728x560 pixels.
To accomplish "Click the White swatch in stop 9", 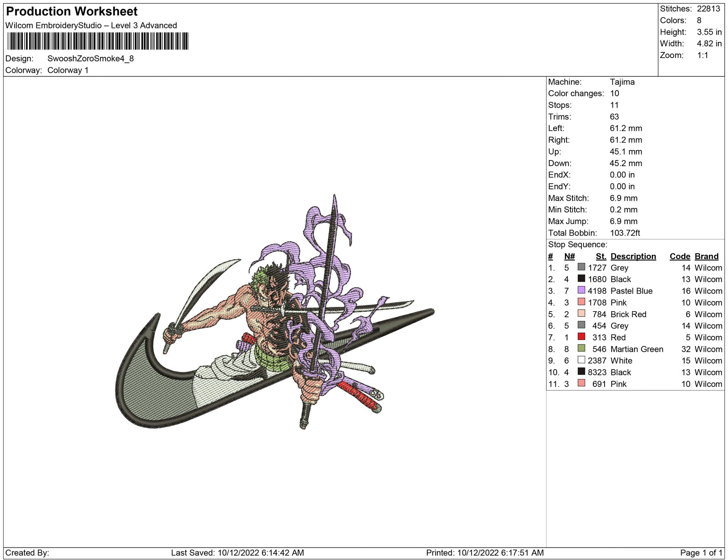I will click(x=581, y=360).
